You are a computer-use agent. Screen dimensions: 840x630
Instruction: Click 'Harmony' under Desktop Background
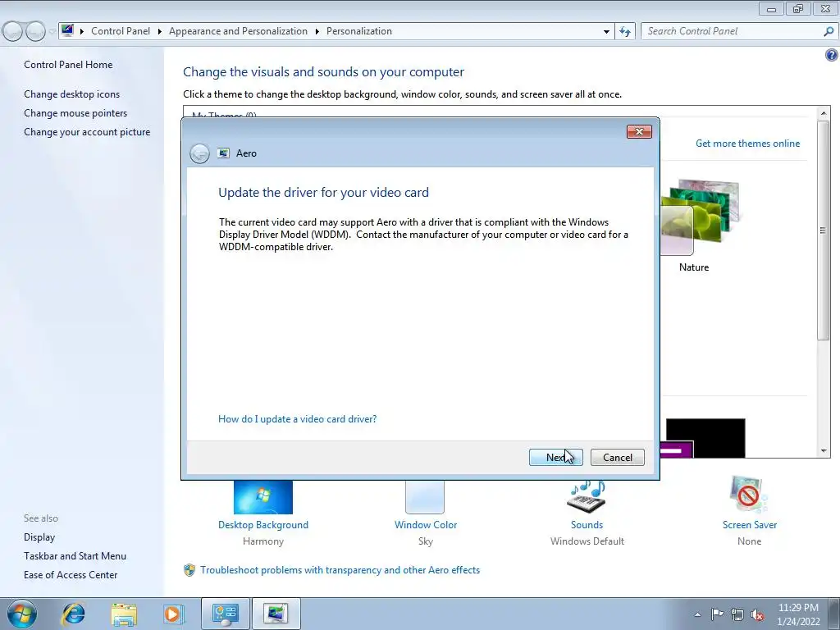coord(263,541)
